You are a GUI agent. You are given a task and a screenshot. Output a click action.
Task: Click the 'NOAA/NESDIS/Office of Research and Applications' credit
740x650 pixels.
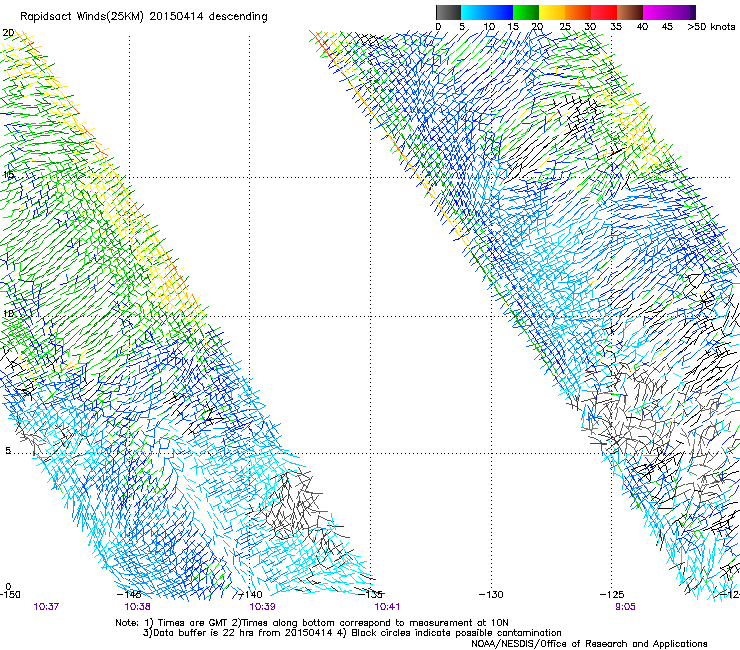click(x=589, y=644)
